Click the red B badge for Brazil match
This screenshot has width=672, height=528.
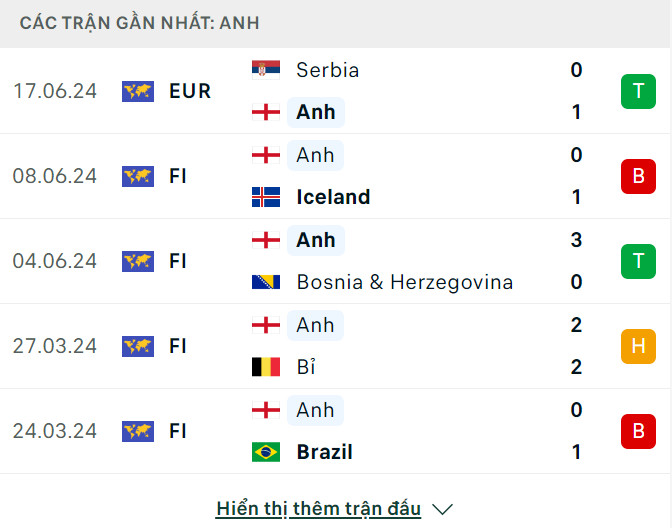click(637, 431)
